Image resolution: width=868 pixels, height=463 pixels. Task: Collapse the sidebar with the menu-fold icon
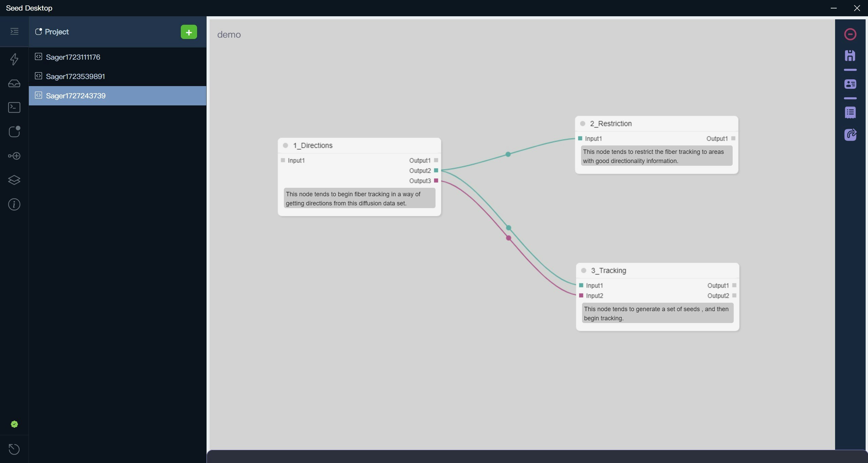14,32
